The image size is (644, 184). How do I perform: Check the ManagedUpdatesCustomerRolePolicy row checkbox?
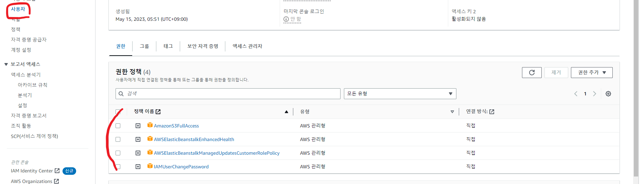coord(118,153)
